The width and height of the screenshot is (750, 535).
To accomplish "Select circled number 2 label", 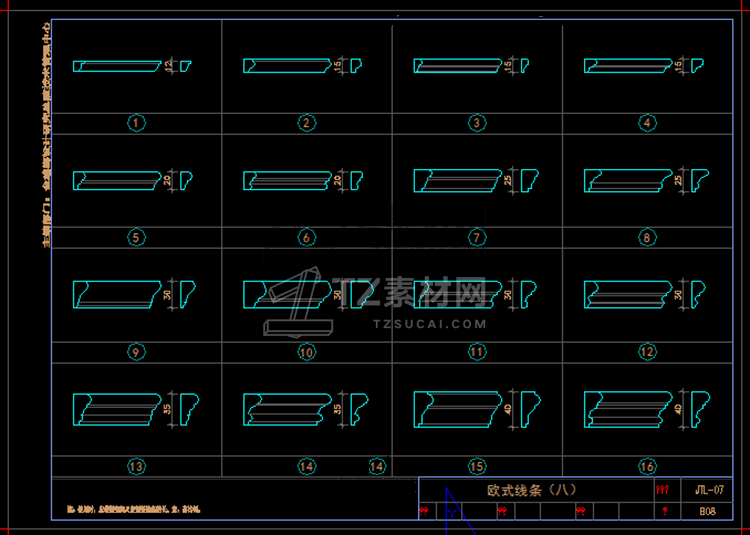I will click(x=307, y=123).
